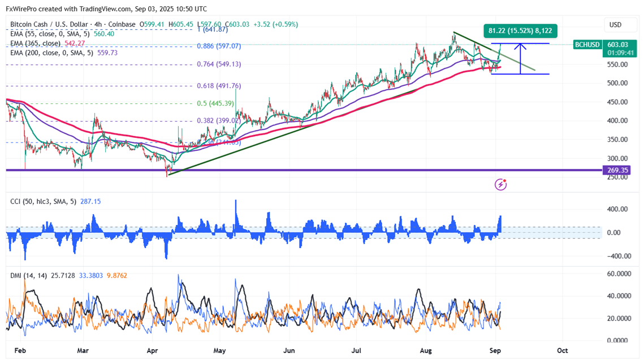The height and width of the screenshot is (360, 644).
Task: Click the 350.00 price axis label
Action: click(x=618, y=140)
